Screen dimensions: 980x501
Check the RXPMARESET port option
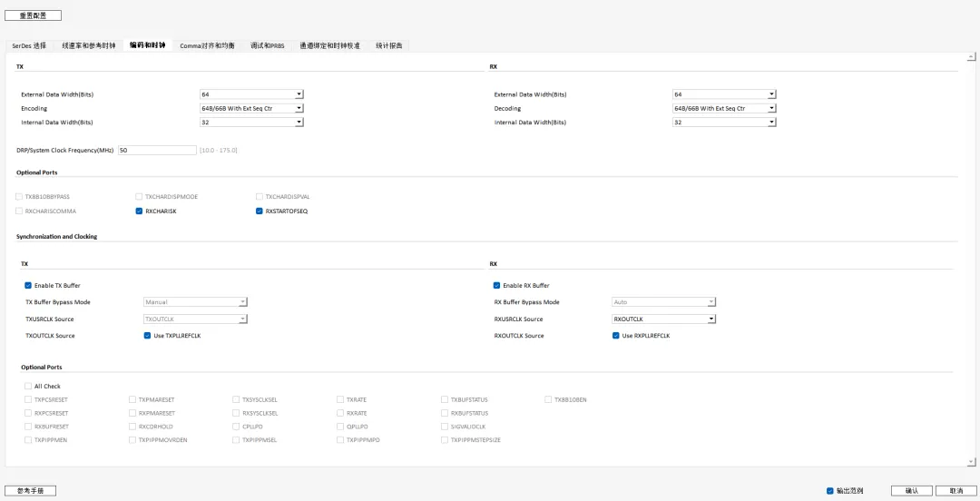click(132, 413)
